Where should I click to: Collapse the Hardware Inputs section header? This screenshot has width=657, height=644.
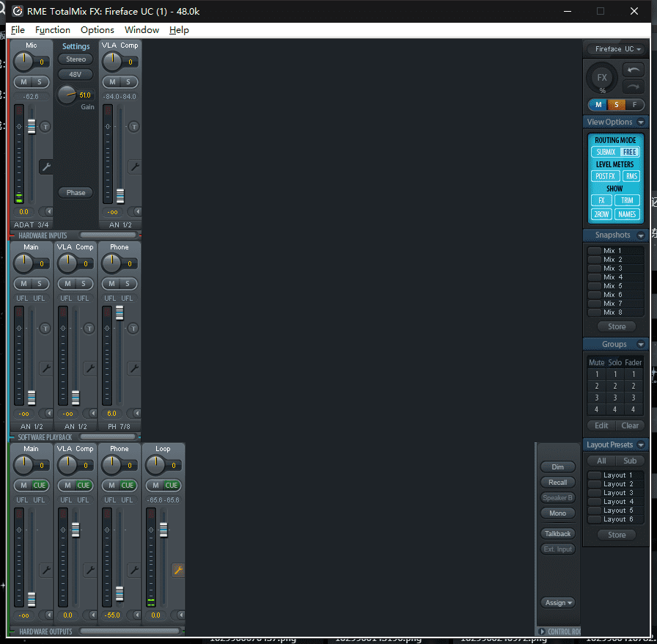(x=43, y=235)
